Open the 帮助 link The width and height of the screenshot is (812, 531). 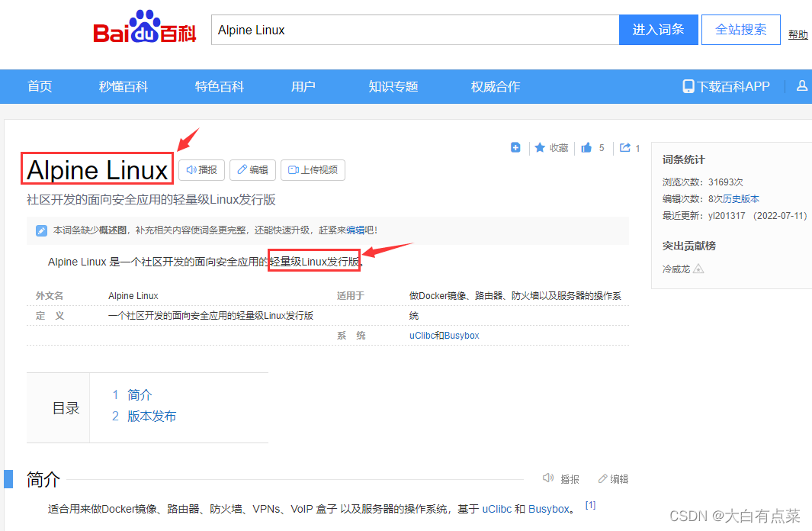point(798,34)
